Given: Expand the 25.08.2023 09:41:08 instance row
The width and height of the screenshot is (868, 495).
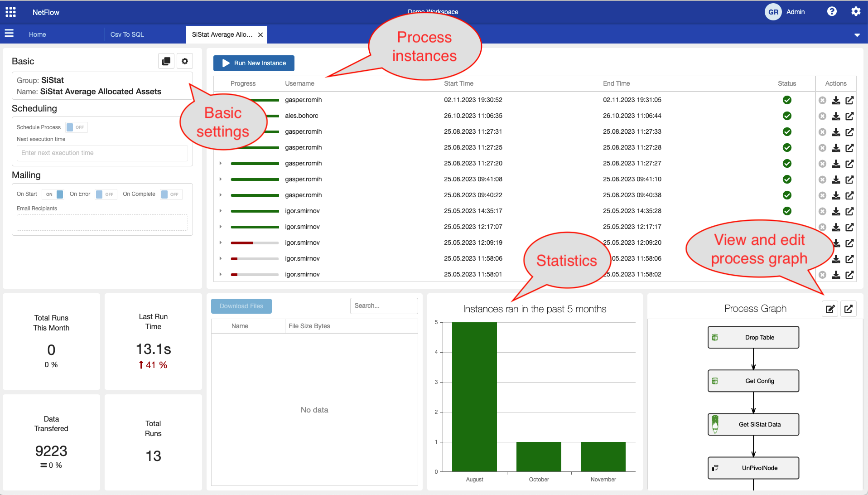Looking at the screenshot, I should pos(221,179).
